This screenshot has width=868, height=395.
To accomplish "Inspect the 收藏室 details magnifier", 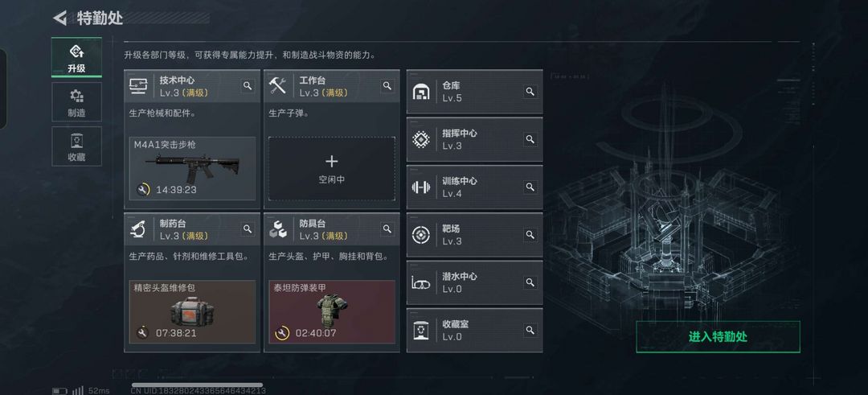I will [x=530, y=330].
